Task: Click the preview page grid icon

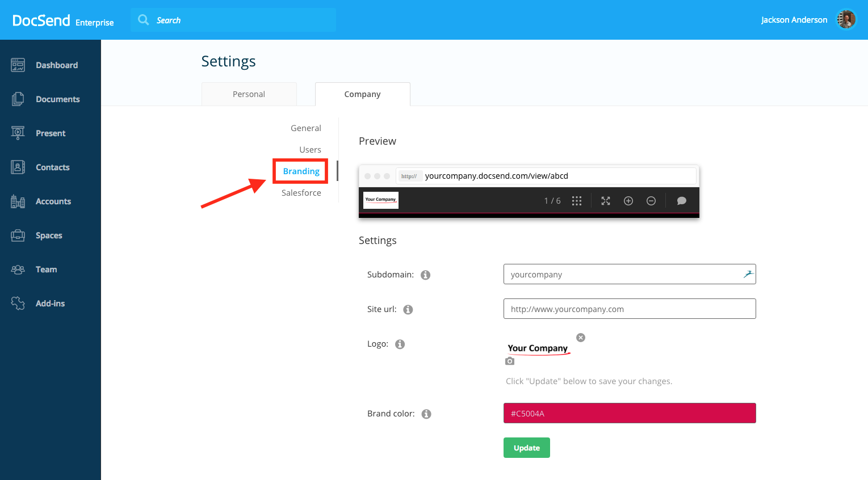Action: point(577,201)
